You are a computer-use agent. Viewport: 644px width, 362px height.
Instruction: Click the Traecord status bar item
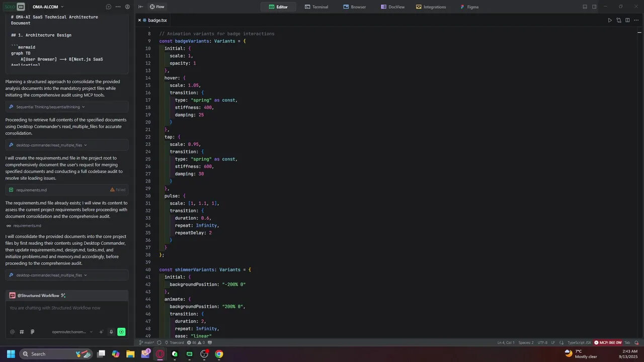[x=175, y=342]
